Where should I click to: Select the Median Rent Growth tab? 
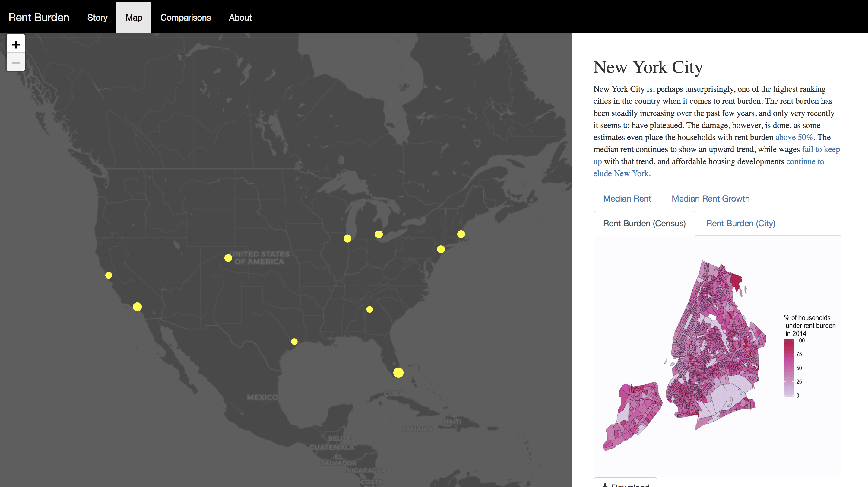pos(710,198)
